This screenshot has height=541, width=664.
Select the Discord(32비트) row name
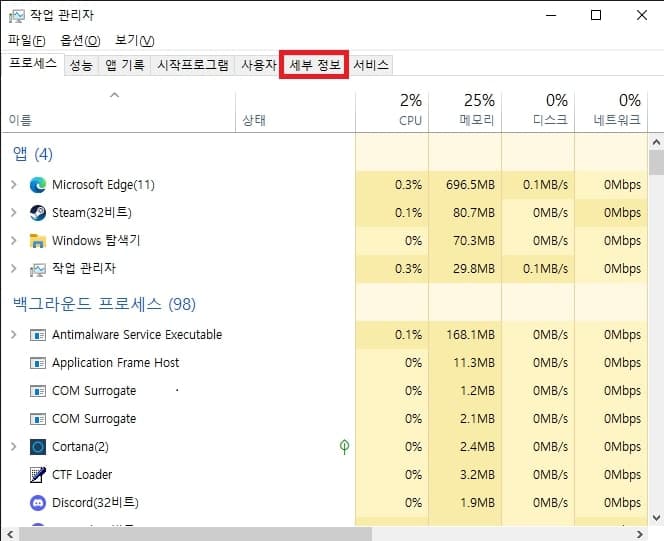pyautogui.click(x=95, y=502)
